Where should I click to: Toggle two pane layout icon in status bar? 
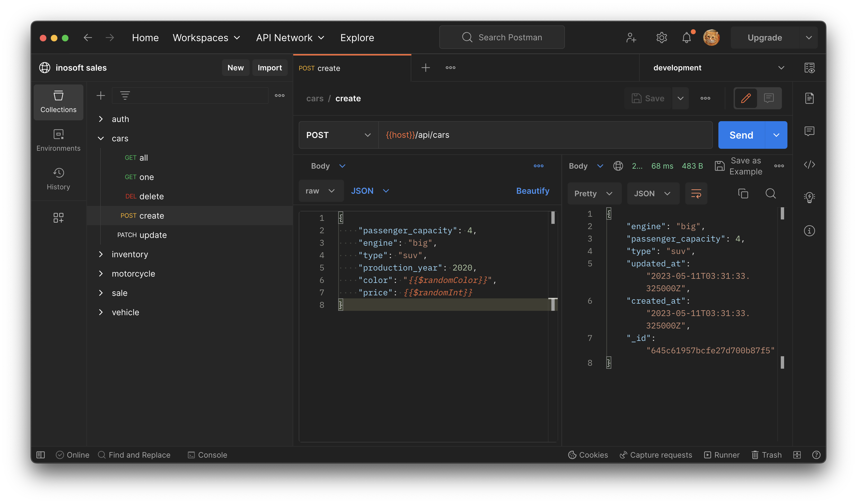797,455
